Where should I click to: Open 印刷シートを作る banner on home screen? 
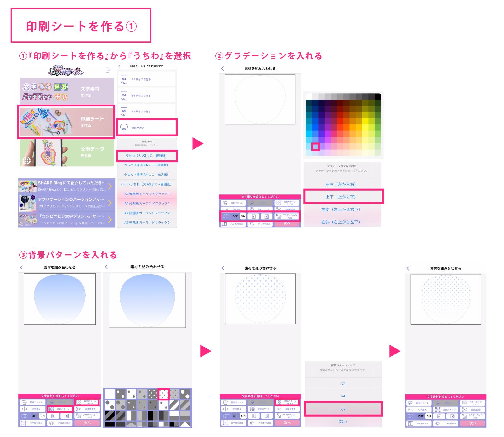pos(66,122)
